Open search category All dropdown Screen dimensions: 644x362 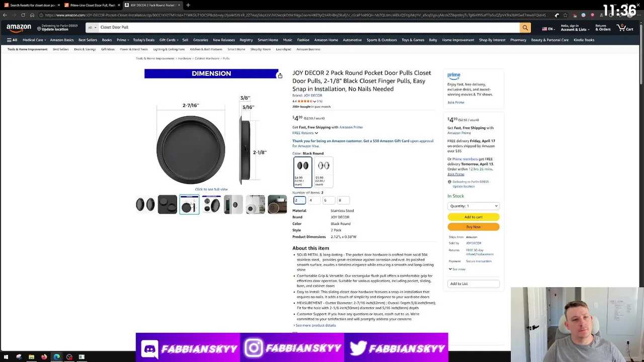(x=92, y=28)
